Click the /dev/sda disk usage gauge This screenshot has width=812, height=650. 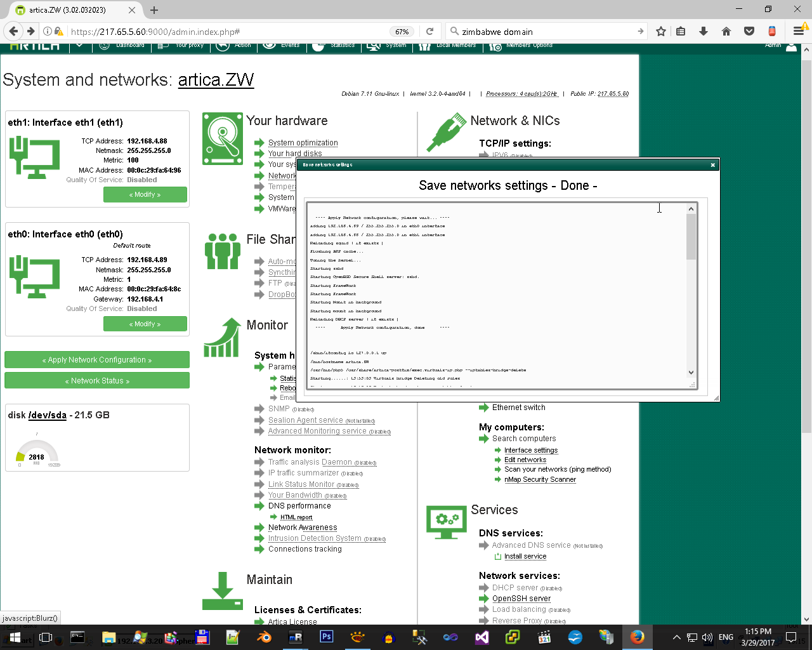tap(37, 453)
